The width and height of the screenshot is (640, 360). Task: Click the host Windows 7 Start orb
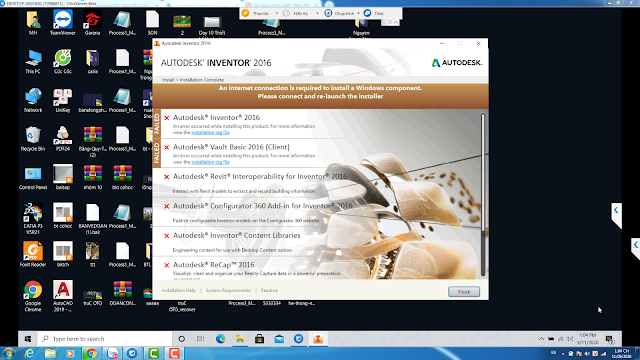click(x=8, y=353)
